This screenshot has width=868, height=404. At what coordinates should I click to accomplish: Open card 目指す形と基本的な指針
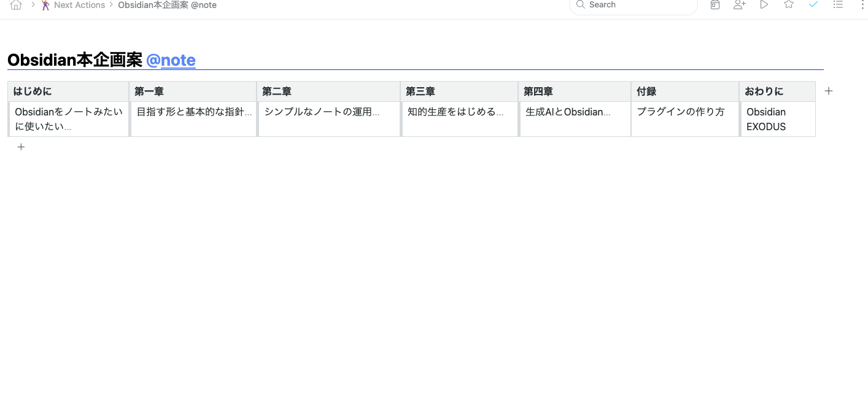point(193,119)
